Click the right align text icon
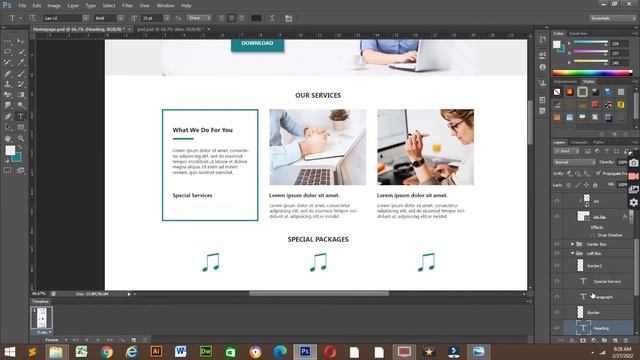Screen dimensions: 640x360 (x=241, y=18)
